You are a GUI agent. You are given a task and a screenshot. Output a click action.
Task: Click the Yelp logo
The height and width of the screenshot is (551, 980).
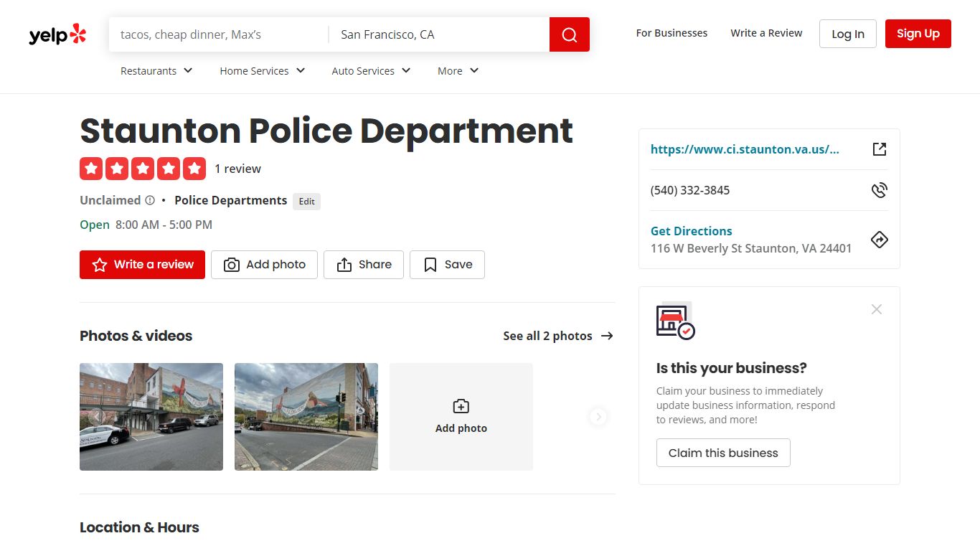57,34
